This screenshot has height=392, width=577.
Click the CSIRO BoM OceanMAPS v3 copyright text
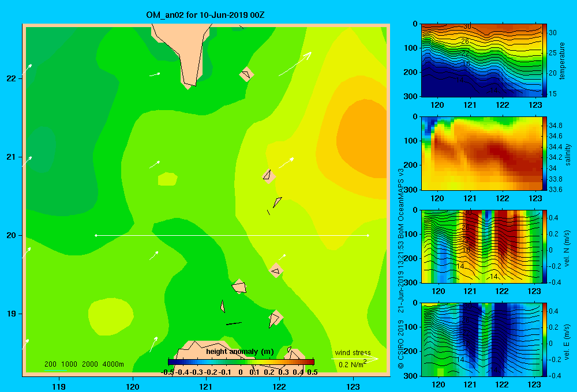click(x=401, y=269)
